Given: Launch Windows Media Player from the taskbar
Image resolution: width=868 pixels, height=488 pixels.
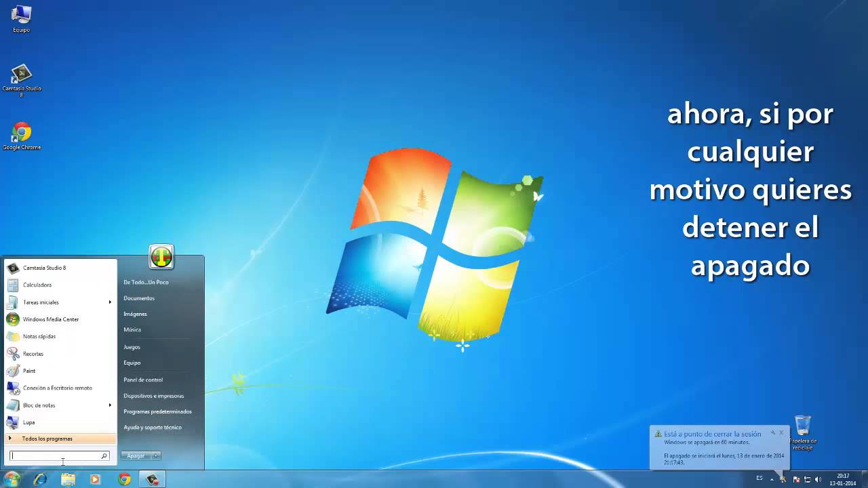Looking at the screenshot, I should pos(95,479).
